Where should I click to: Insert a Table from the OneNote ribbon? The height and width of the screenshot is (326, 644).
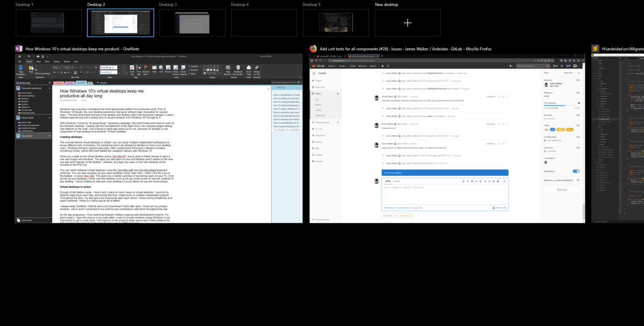tap(154, 70)
